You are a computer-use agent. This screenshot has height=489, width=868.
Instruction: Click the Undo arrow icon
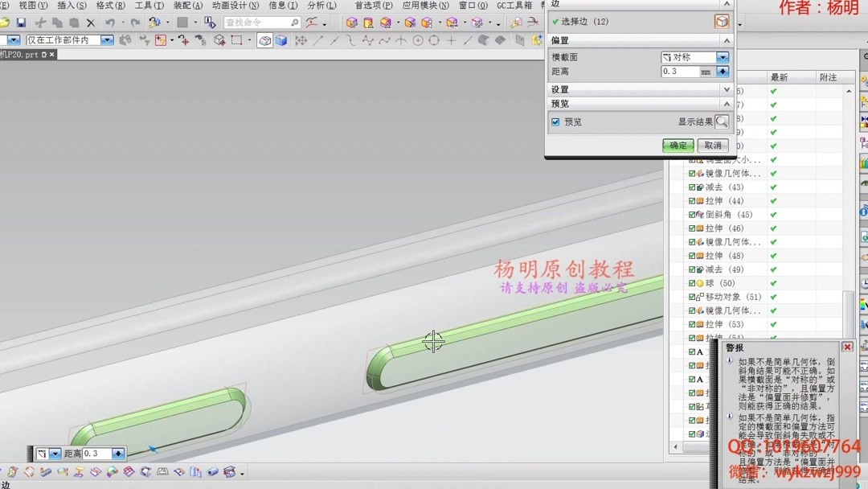click(110, 23)
